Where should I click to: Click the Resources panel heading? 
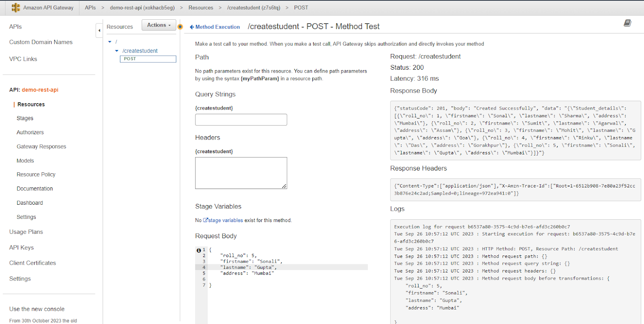[x=120, y=27]
